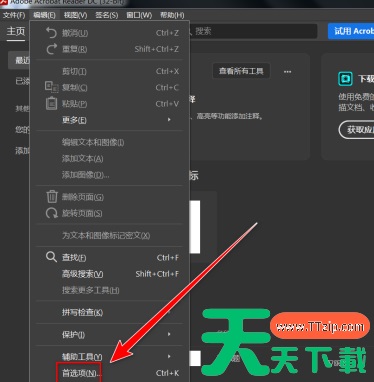Click the 查看所有工具 button
The width and height of the screenshot is (374, 382).
point(241,71)
